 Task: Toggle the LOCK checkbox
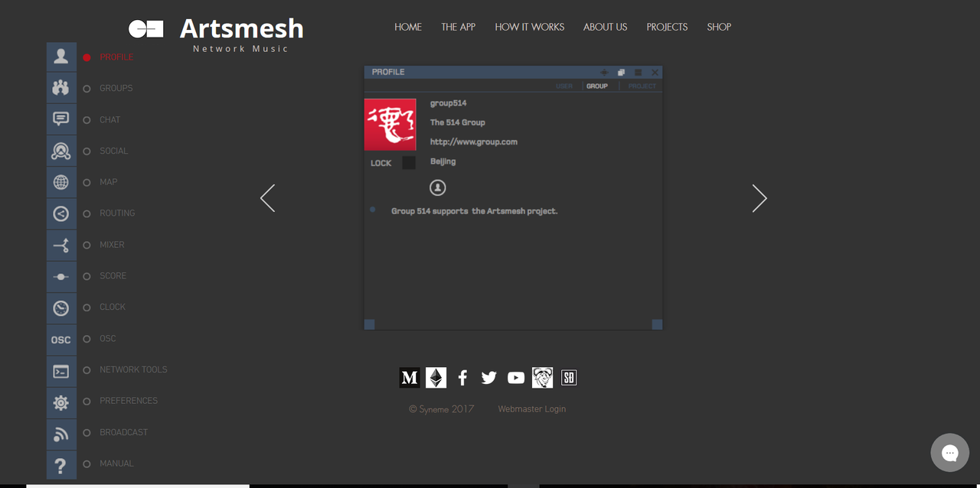point(409,162)
